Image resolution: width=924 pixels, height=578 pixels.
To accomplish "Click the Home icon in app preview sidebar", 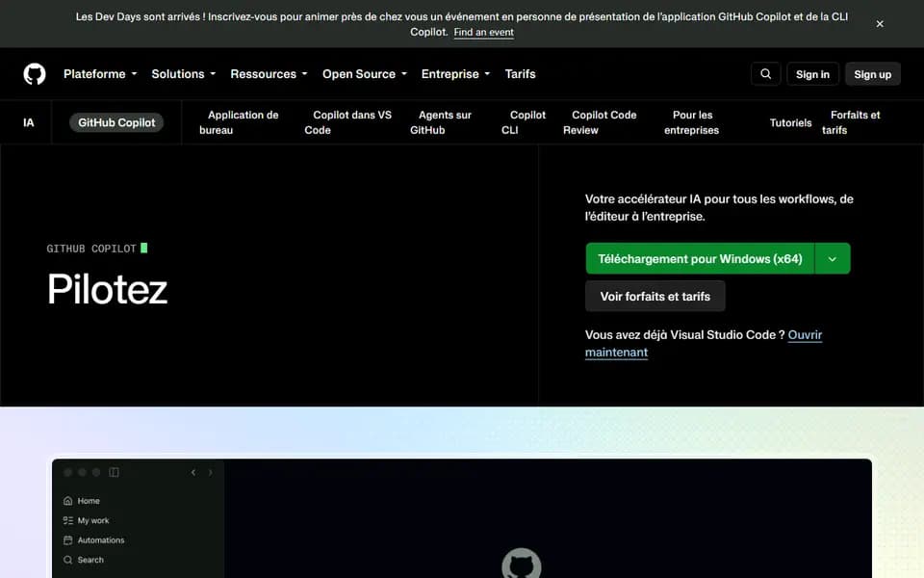I will [67, 501].
